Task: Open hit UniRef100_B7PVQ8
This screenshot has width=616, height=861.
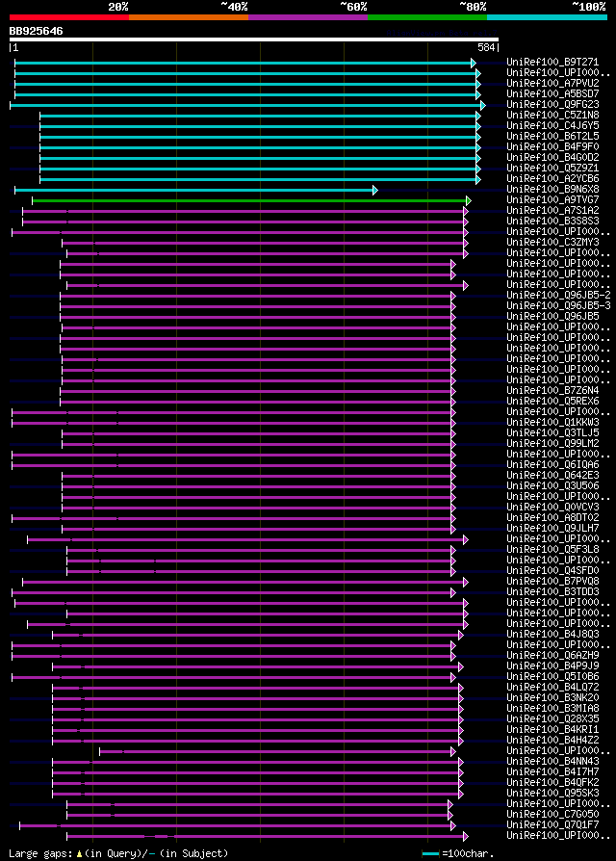Action: pyautogui.click(x=552, y=581)
